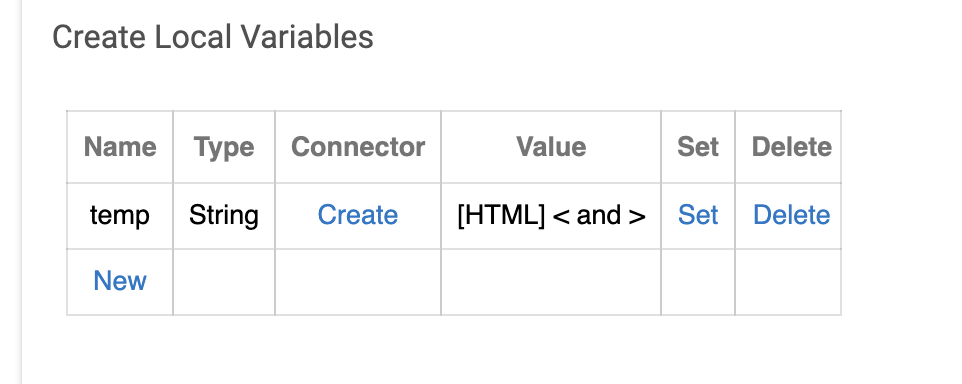
Task: Select the [HTML] < and > value cell
Action: tap(551, 216)
